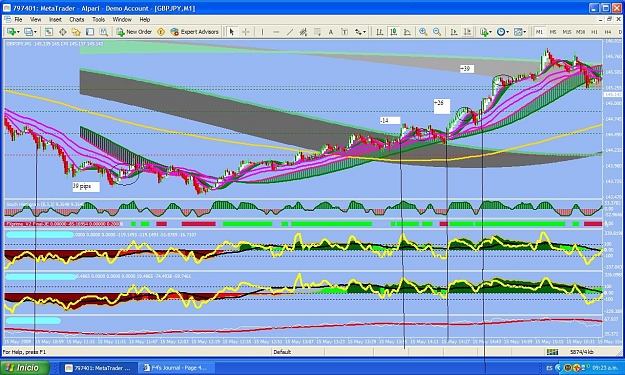Select the text 'A' tool

[x=331, y=32]
